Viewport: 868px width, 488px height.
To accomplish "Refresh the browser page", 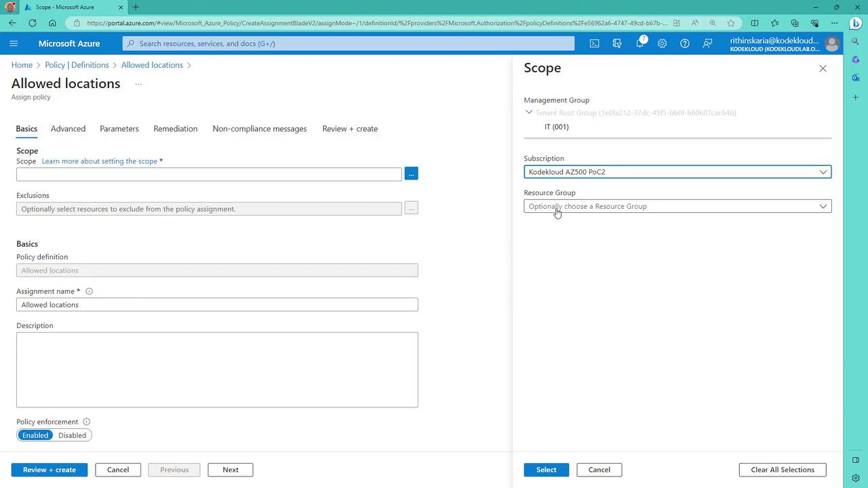I will click(x=33, y=23).
